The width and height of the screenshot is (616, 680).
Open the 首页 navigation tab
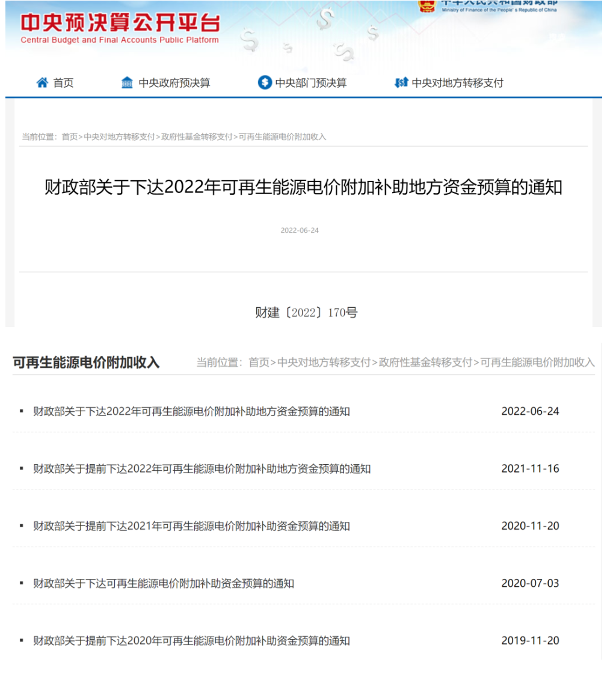[63, 83]
